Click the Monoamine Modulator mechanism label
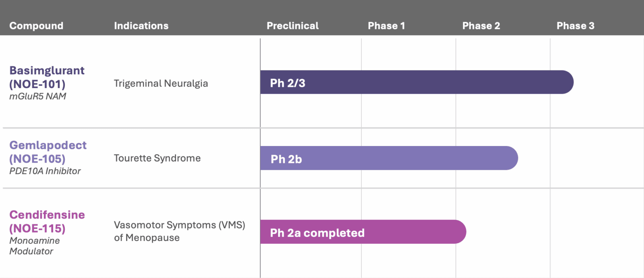 pyautogui.click(x=35, y=246)
